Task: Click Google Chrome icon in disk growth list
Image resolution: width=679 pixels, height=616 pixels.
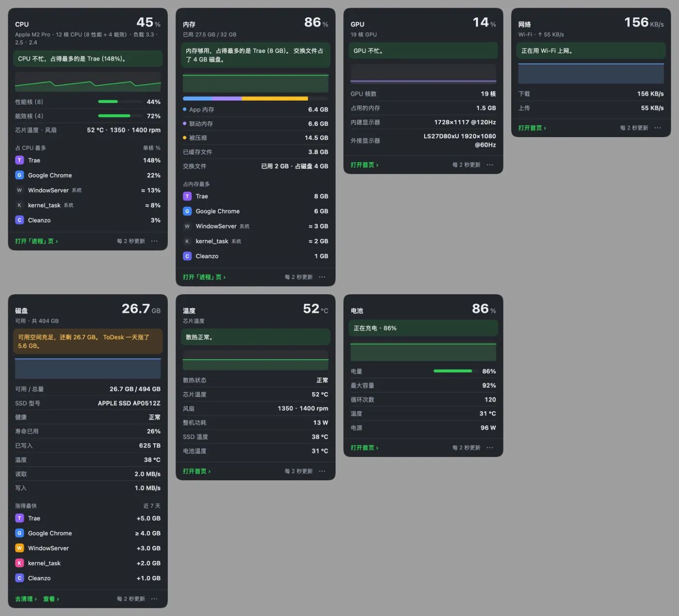Action: pyautogui.click(x=19, y=534)
